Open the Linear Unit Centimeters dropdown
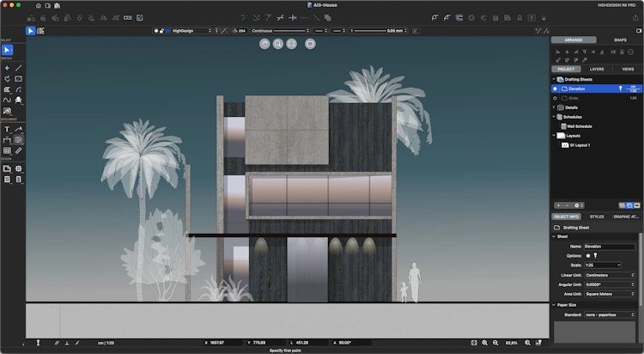The height and width of the screenshot is (354, 644). pyautogui.click(x=609, y=274)
